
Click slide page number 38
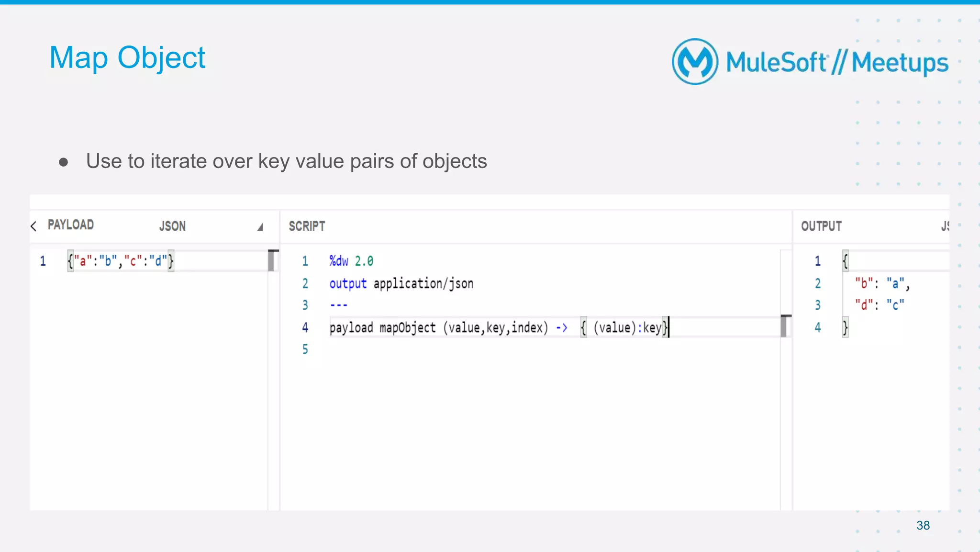(923, 525)
